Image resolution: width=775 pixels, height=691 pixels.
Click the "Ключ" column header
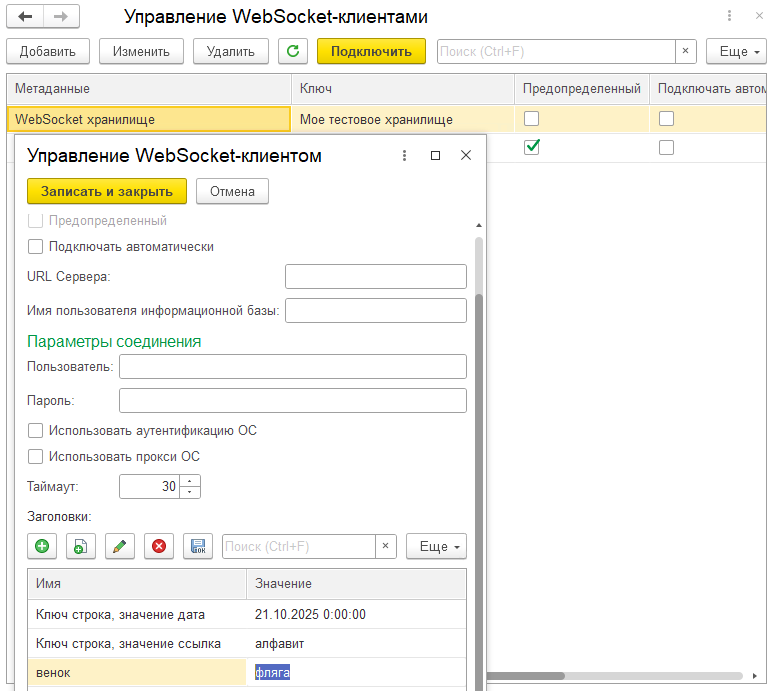(x=402, y=89)
